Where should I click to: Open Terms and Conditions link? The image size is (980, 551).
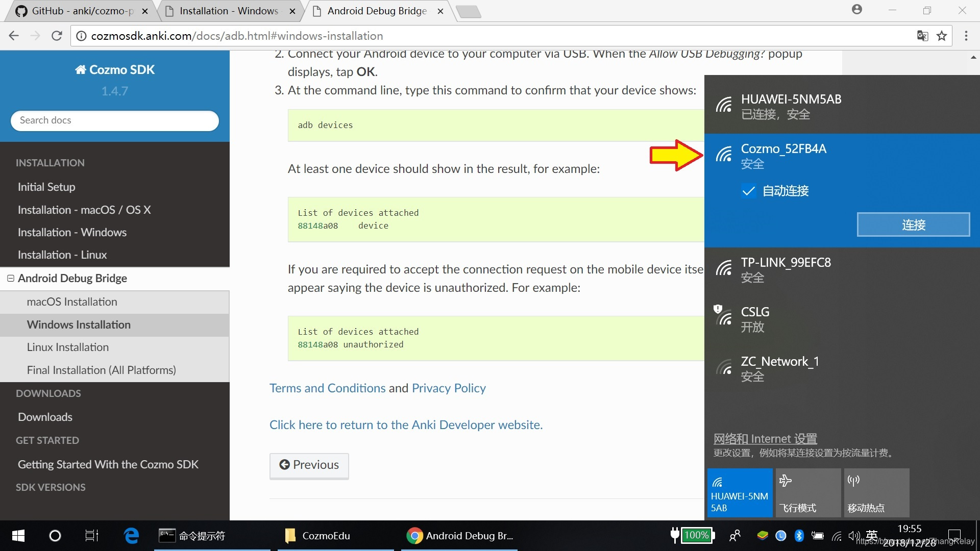coord(327,388)
